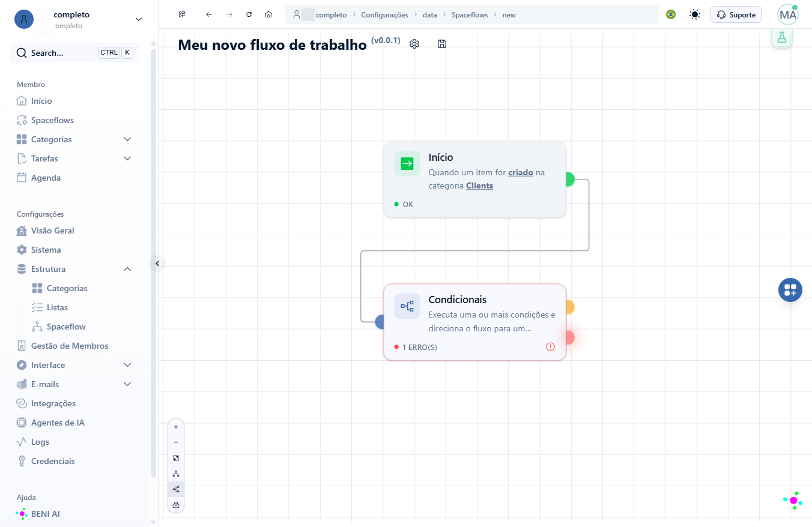Open the MA user avatar menu

coord(788,14)
